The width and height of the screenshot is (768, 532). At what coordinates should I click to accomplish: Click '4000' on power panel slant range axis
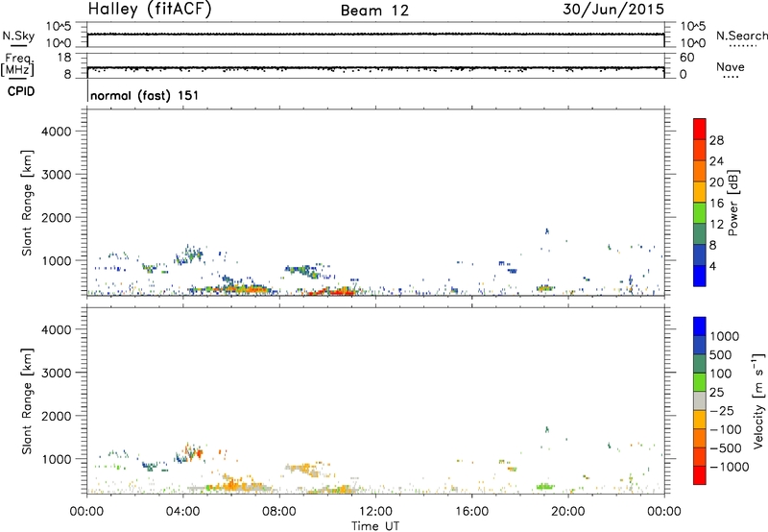pyautogui.click(x=56, y=132)
